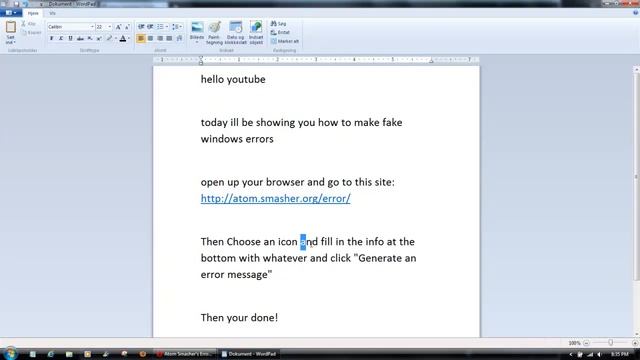The height and width of the screenshot is (360, 640).
Task: Expand the font color dropdown arrow
Action: [x=129, y=38]
